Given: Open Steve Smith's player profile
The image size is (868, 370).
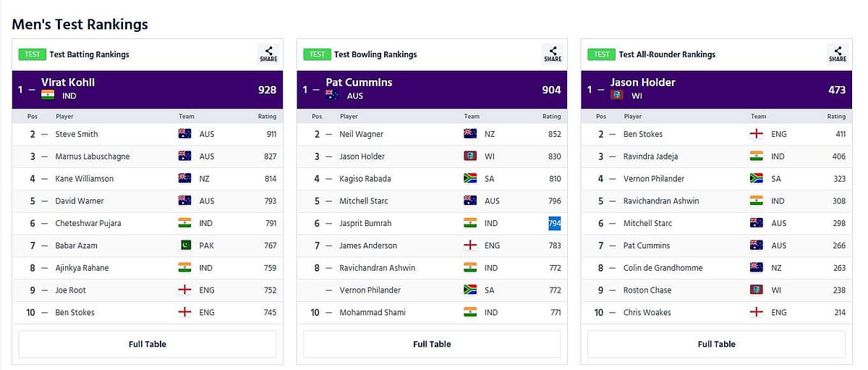Looking at the screenshot, I should pos(77,134).
